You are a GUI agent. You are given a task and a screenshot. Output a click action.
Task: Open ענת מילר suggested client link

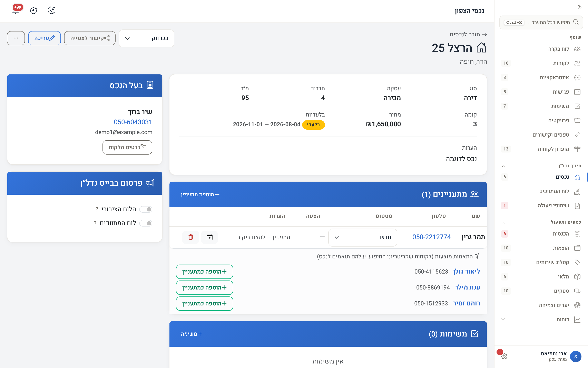(467, 287)
